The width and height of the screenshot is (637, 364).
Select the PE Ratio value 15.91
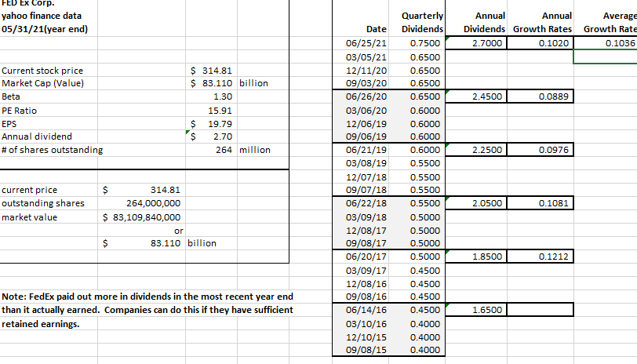(212, 110)
